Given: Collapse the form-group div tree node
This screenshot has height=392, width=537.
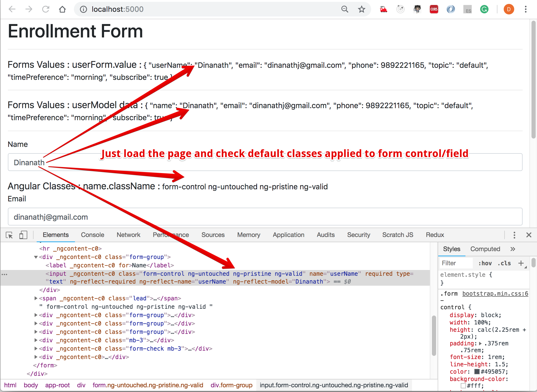Looking at the screenshot, I should (36, 257).
